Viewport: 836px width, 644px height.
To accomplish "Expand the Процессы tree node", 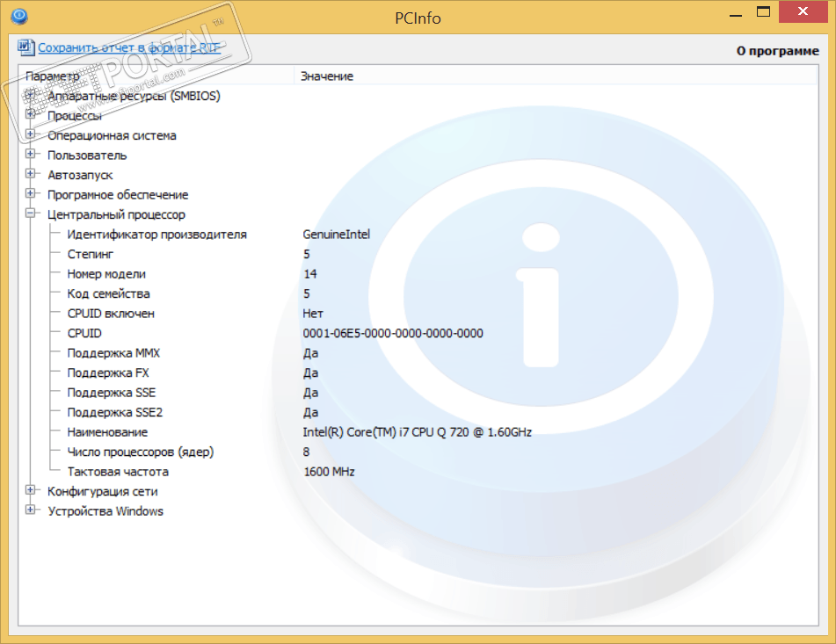I will coord(31,114).
